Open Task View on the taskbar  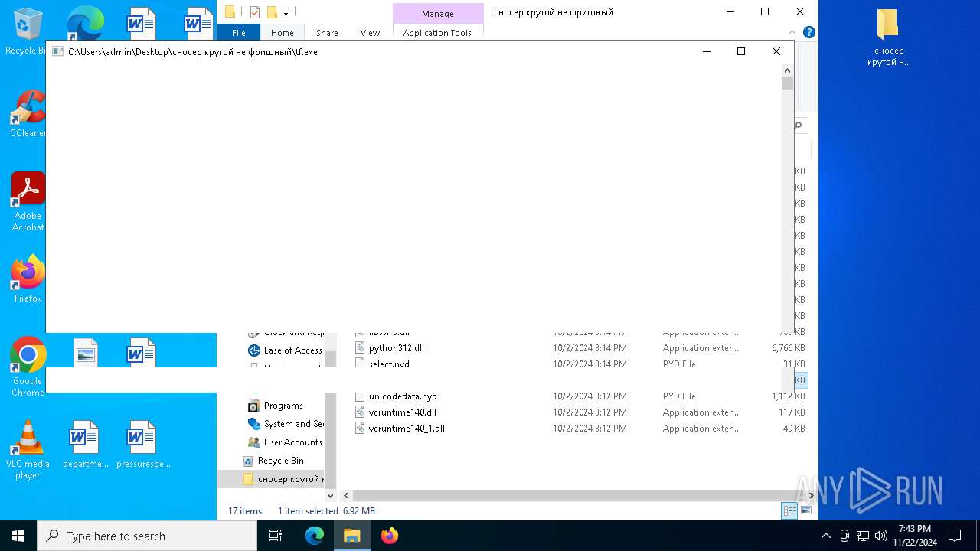click(x=276, y=536)
